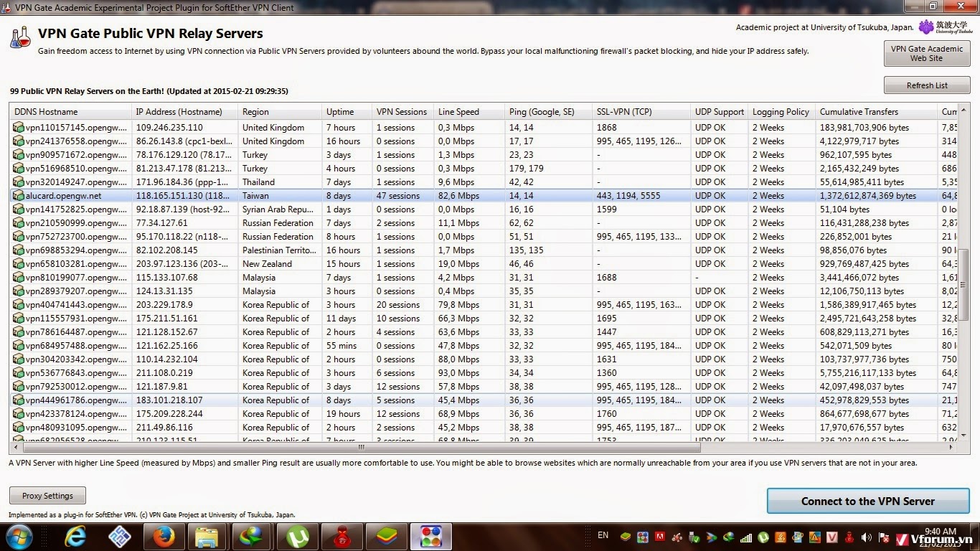Image resolution: width=980 pixels, height=551 pixels.
Task: Sort by Logging Policy column header
Action: click(x=782, y=112)
